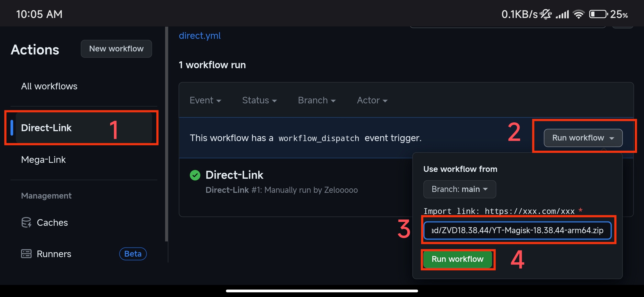Tap the battery indicator icon
Image resolution: width=644 pixels, height=297 pixels.
(x=598, y=14)
